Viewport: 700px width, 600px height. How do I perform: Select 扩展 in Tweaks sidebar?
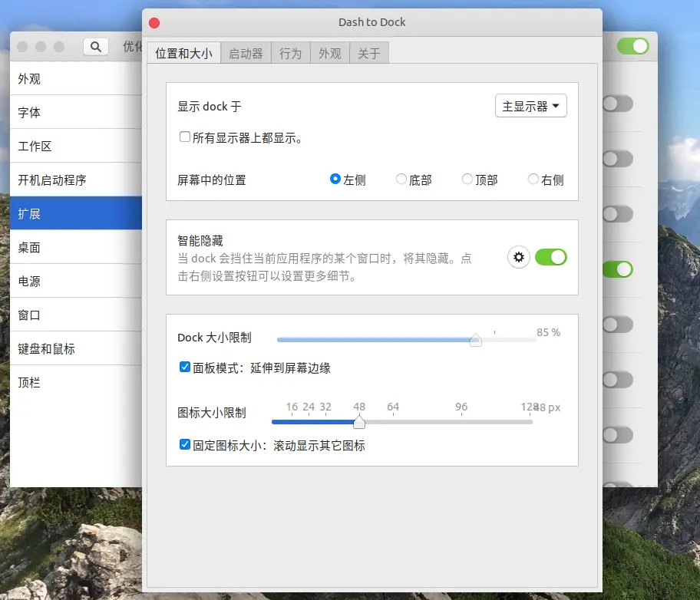click(x=76, y=213)
